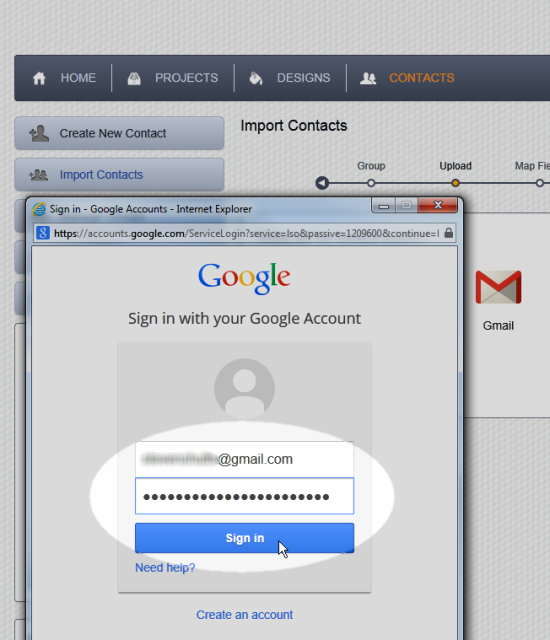The width and height of the screenshot is (550, 640).
Task: Select the Upload step marker
Action: (x=455, y=183)
